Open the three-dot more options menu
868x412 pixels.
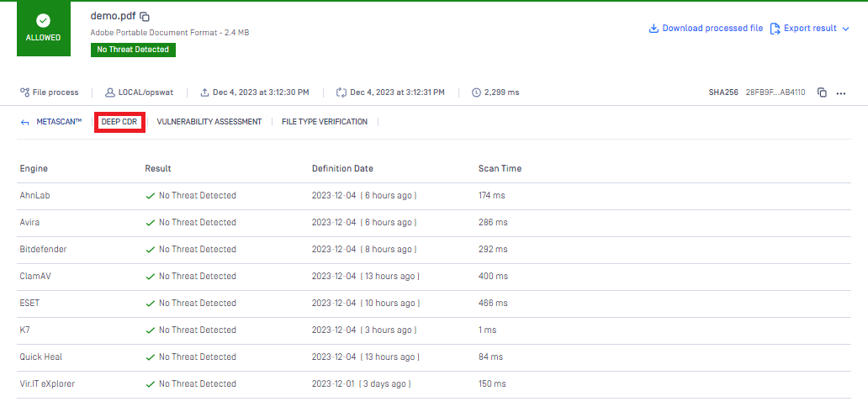(840, 92)
